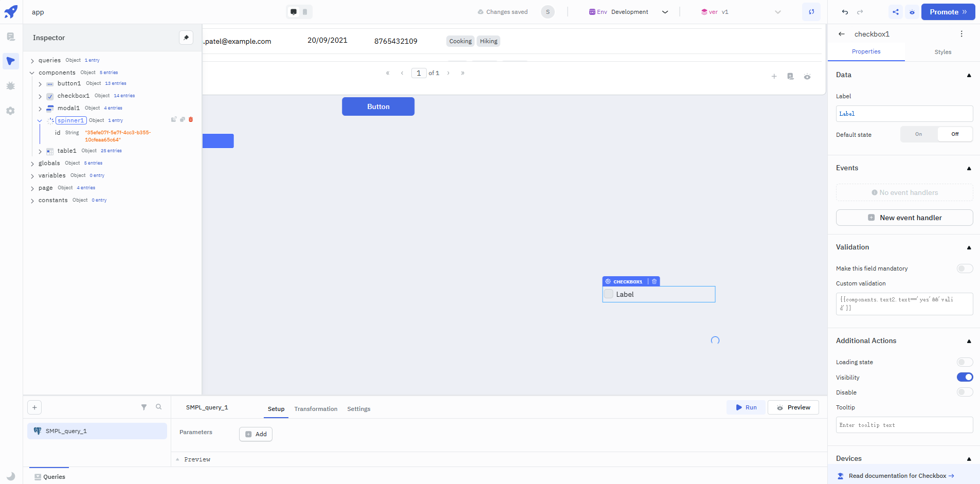The height and width of the screenshot is (484, 980).
Task: Select the Properties tab
Action: coord(866,51)
